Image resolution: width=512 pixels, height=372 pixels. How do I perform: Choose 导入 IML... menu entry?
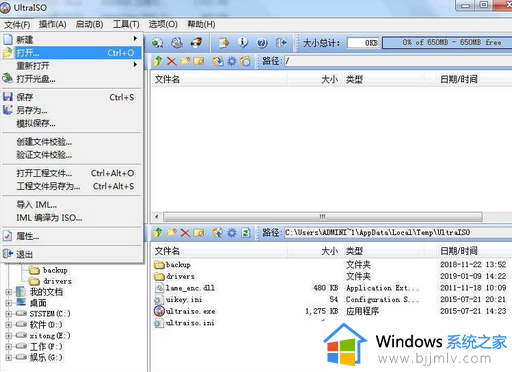click(x=72, y=204)
